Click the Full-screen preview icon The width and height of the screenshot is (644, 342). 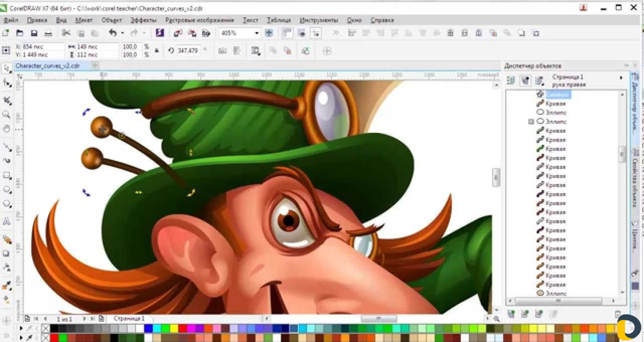[269, 33]
